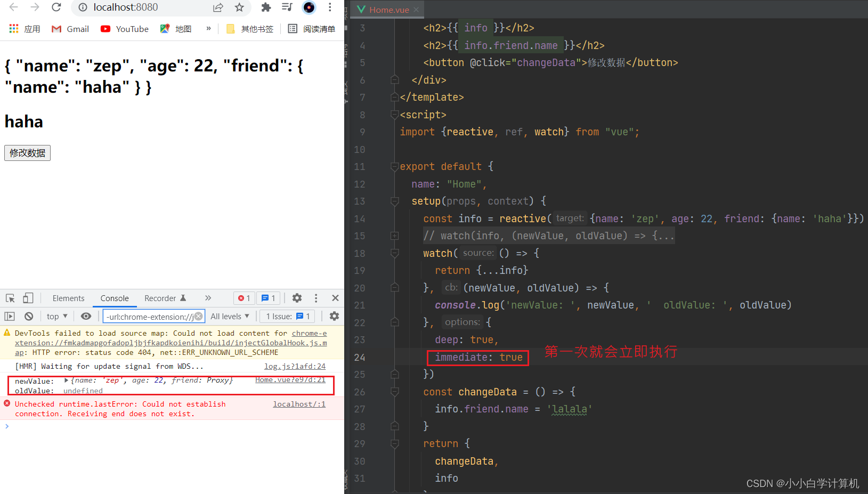This screenshot has width=868, height=494.
Task: Close the Home.vue editor tab
Action: pyautogui.click(x=417, y=10)
